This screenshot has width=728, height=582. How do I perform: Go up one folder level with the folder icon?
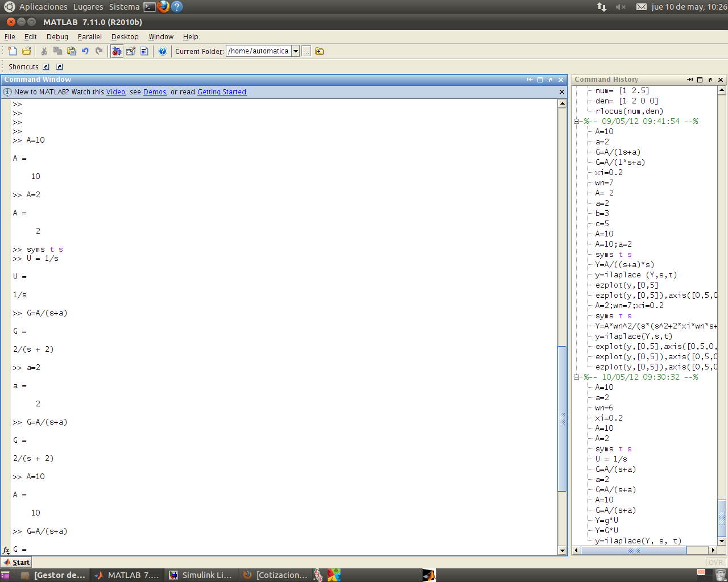319,51
